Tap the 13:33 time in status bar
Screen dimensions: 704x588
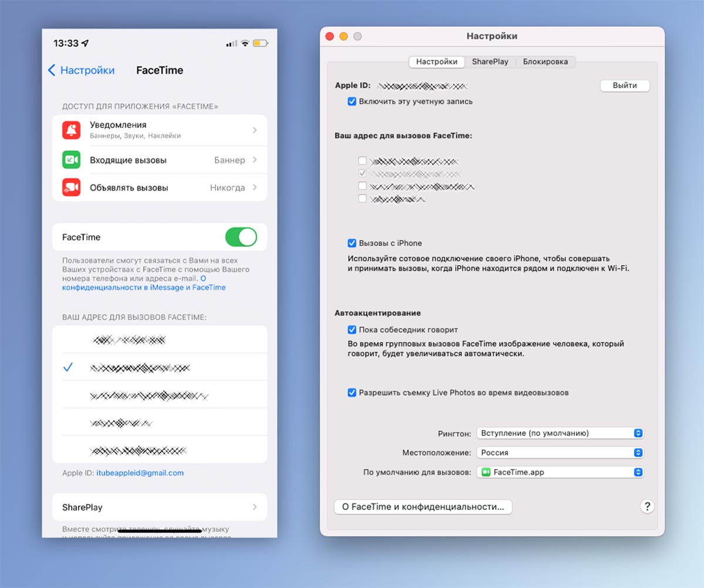tap(66, 43)
